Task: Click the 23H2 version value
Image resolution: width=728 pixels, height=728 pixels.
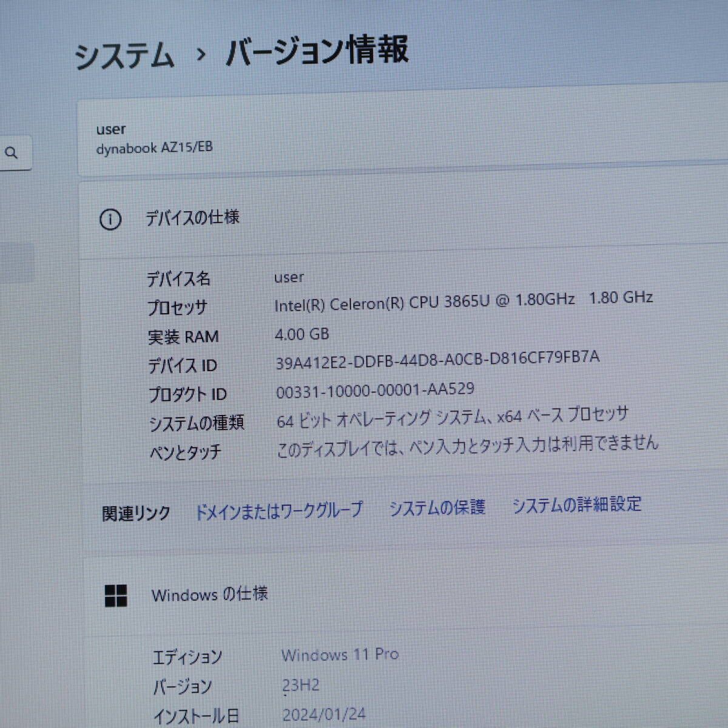Action: (x=301, y=686)
